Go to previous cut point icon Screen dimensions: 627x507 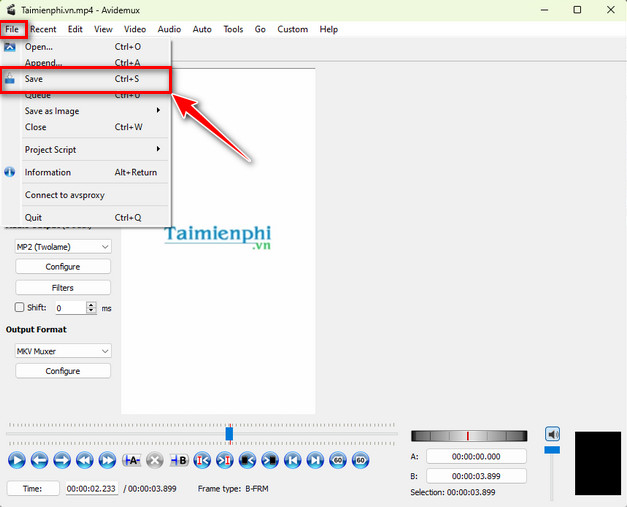[x=202, y=460]
